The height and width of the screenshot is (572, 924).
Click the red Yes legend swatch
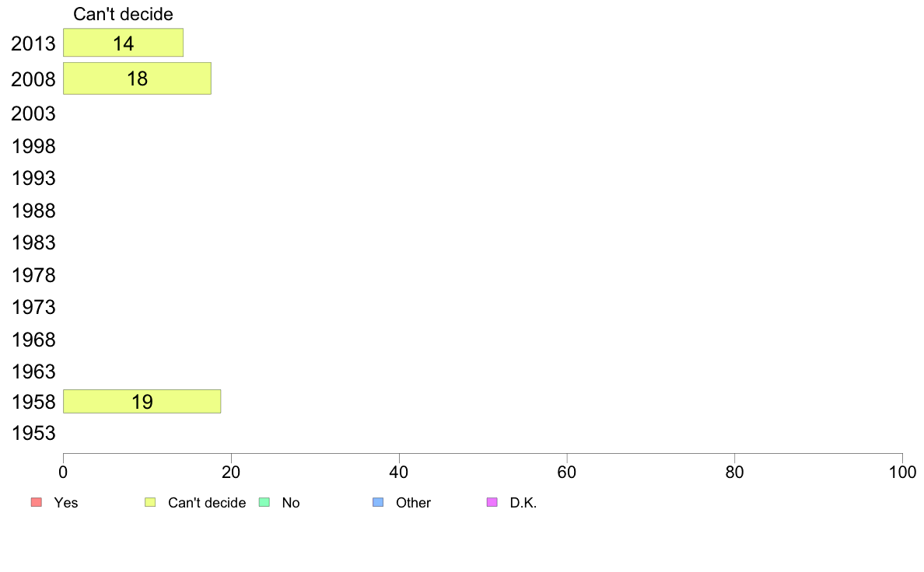coord(37,503)
